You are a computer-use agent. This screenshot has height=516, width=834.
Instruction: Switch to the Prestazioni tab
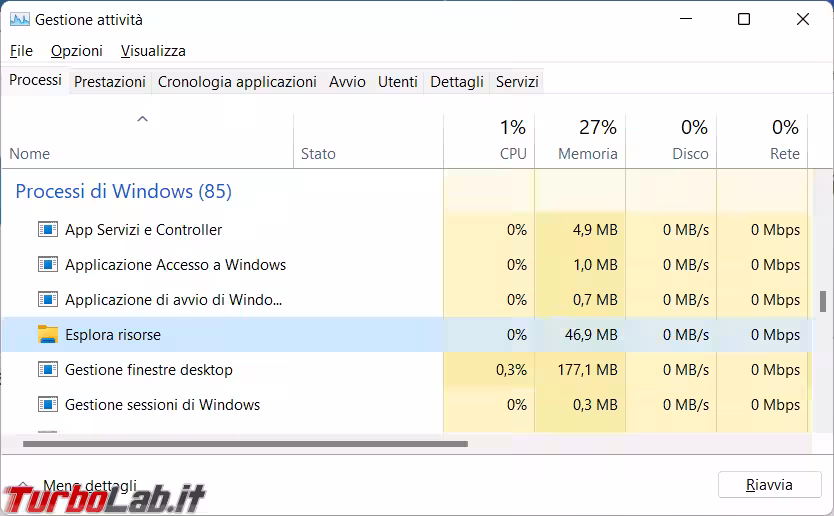(110, 82)
